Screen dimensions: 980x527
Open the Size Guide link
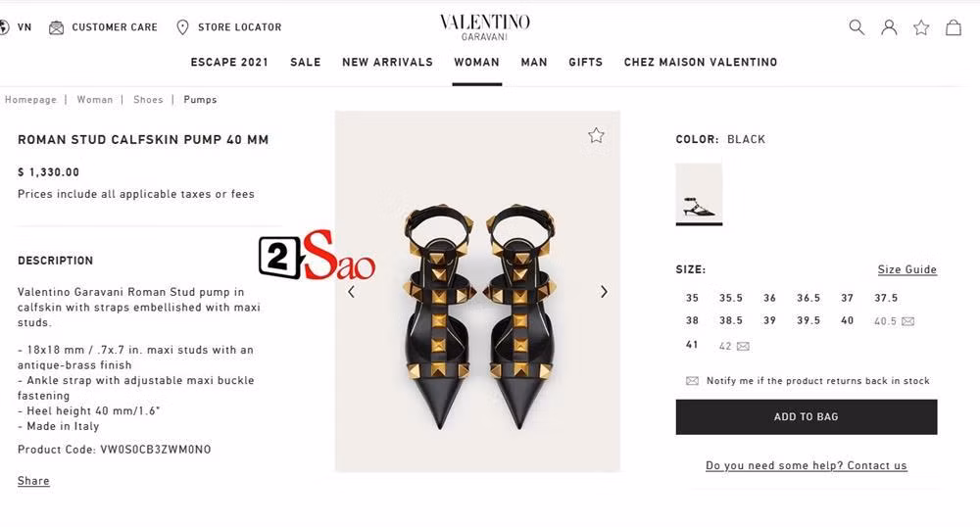[906, 269]
